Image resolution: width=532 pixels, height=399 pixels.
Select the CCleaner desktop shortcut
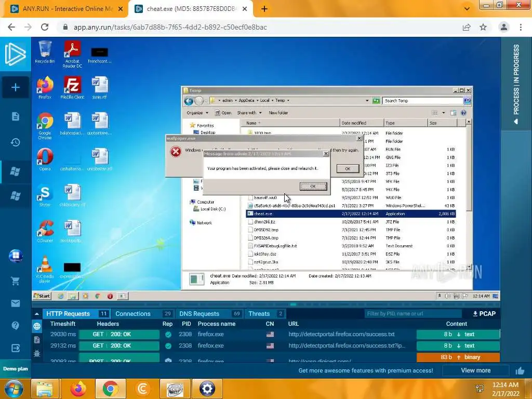(x=45, y=231)
